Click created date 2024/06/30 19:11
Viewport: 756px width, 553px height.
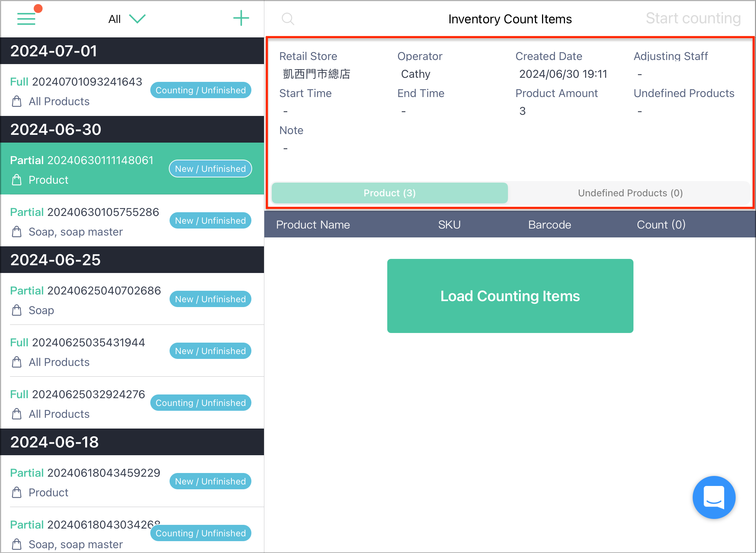tap(563, 74)
